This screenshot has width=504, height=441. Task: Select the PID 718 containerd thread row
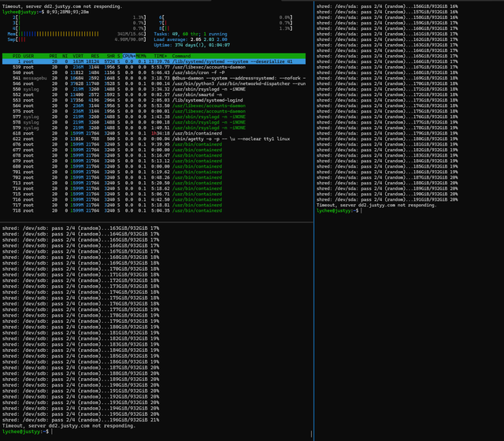154,210
